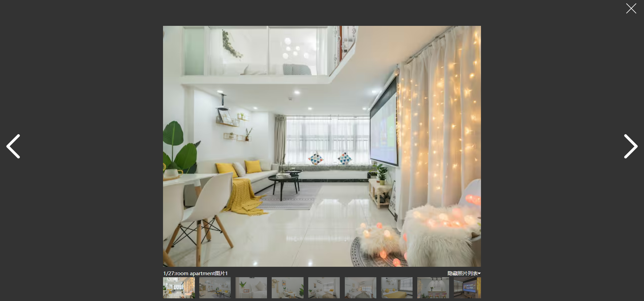Open sixth thumbnail showing the grey-blanket bed
The width and height of the screenshot is (644, 301).
tap(360, 288)
